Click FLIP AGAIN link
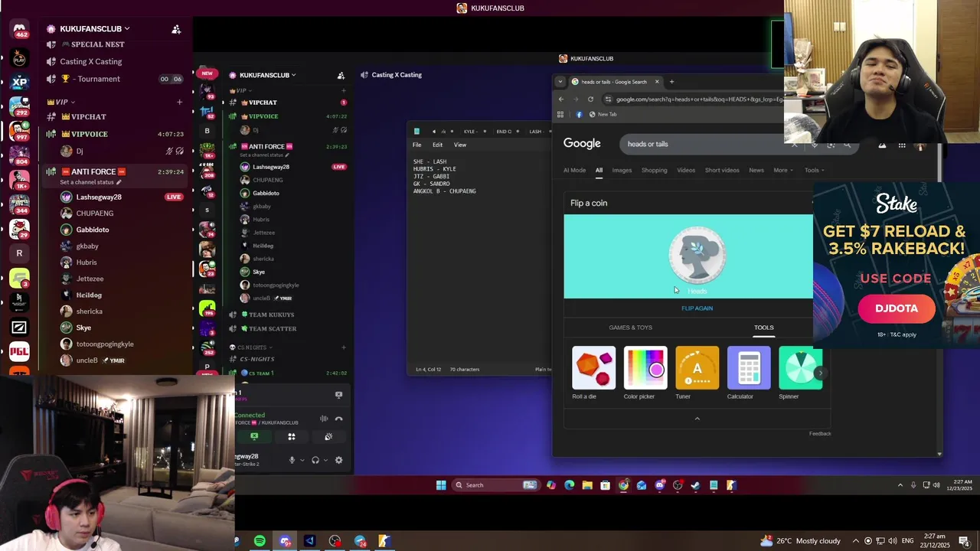This screenshot has width=980, height=551. pyautogui.click(x=697, y=308)
